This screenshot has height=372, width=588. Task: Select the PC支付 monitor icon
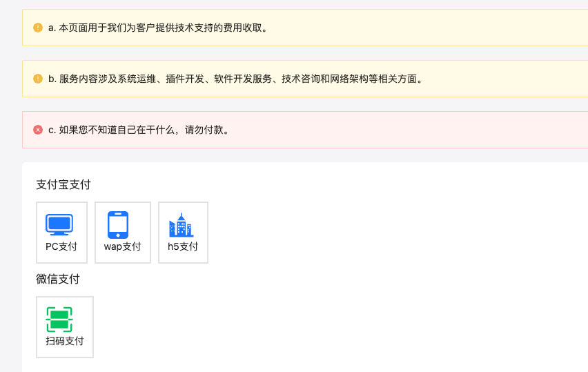(59, 224)
